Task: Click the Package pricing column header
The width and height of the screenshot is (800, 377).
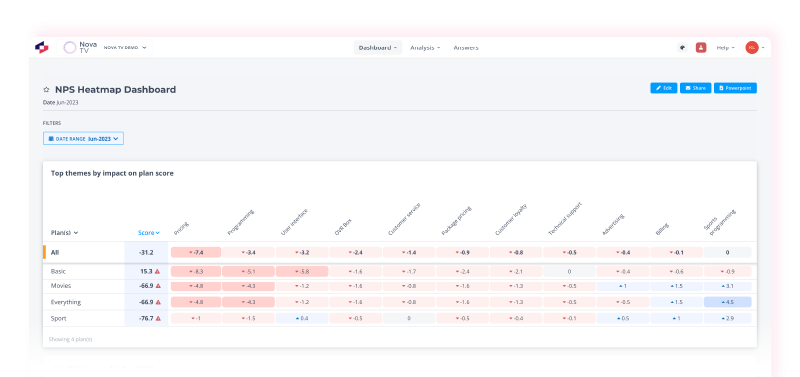Action: pyautogui.click(x=456, y=221)
